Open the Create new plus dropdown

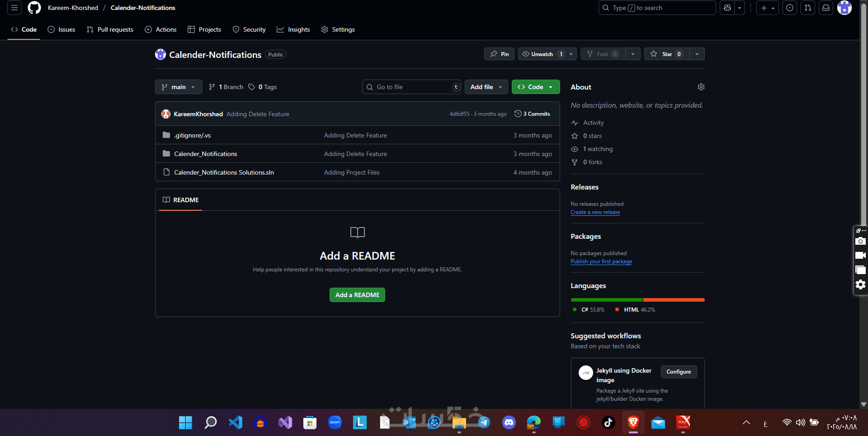pos(768,8)
